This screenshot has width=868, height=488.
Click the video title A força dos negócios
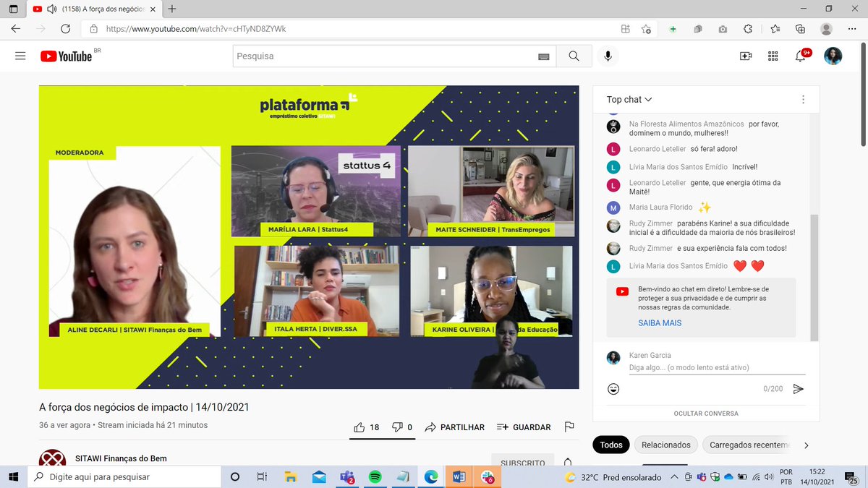click(x=144, y=407)
